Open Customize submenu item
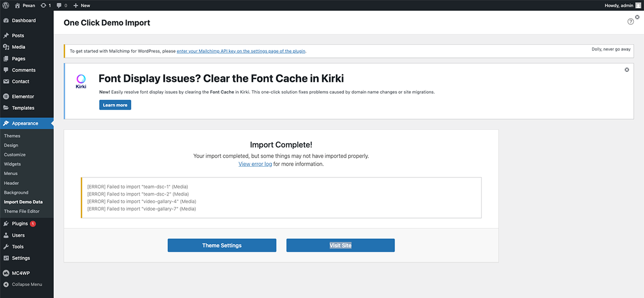 (14, 155)
